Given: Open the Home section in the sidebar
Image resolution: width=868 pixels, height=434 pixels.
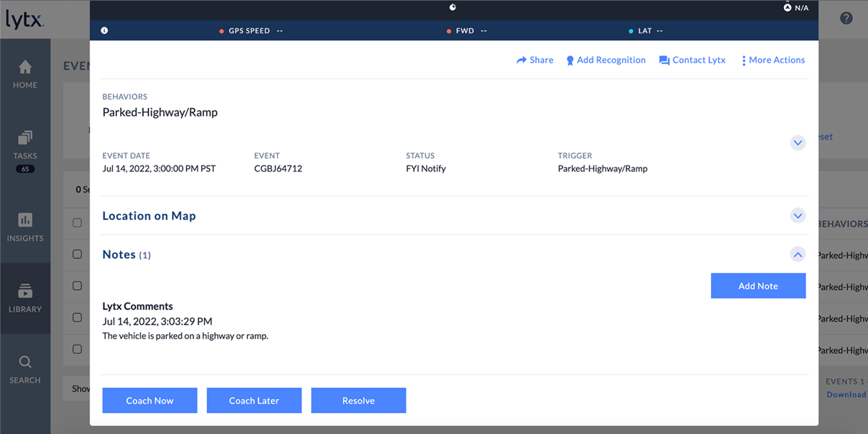Looking at the screenshot, I should [25, 75].
